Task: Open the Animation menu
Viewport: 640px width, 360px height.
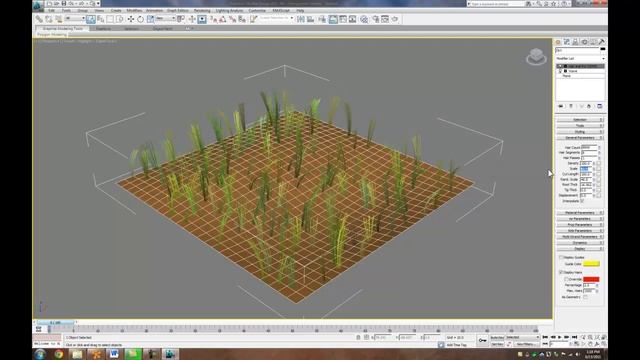Action: click(154, 10)
